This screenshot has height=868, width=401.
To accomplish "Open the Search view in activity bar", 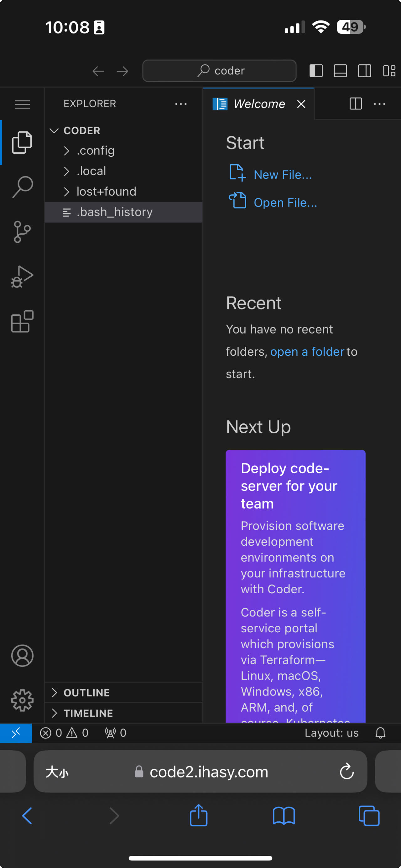I will point(22,187).
